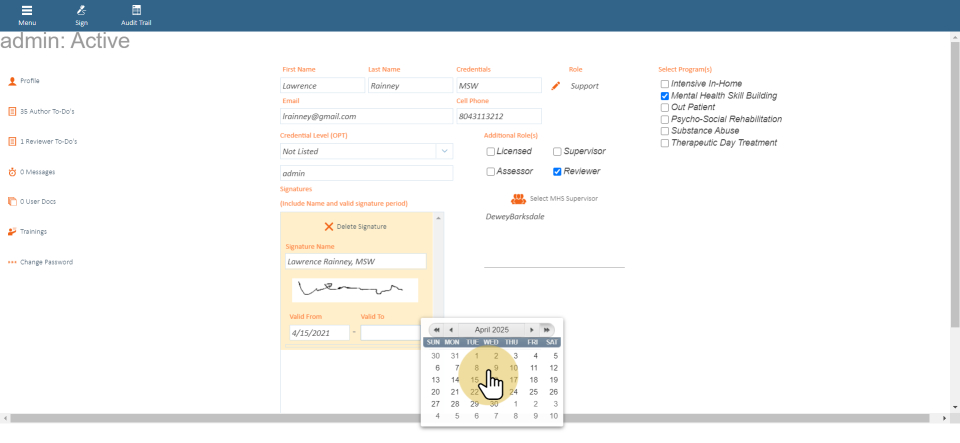Screen dimensions: 960x443
Task: Click the red X Delete Signature icon
Action: 329,227
